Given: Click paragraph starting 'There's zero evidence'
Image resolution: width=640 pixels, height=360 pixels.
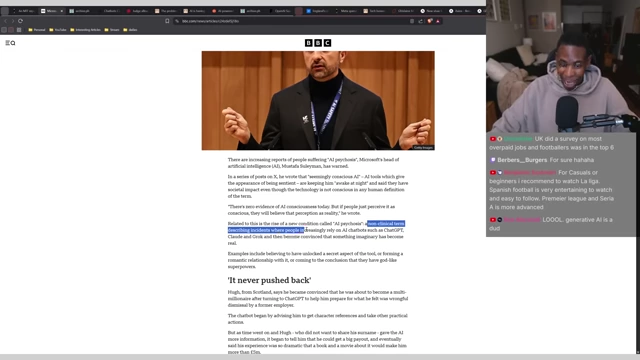Looking at the screenshot, I should (x=311, y=210).
